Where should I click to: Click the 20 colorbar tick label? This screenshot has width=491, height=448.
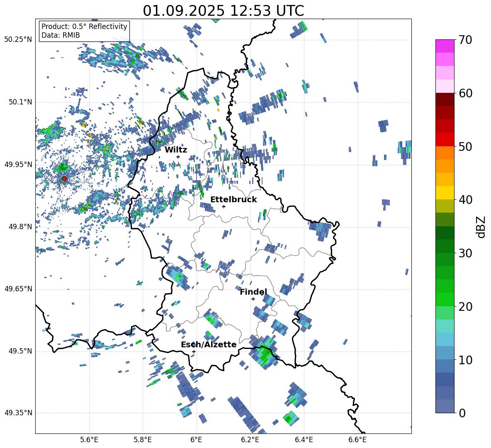[465, 307]
